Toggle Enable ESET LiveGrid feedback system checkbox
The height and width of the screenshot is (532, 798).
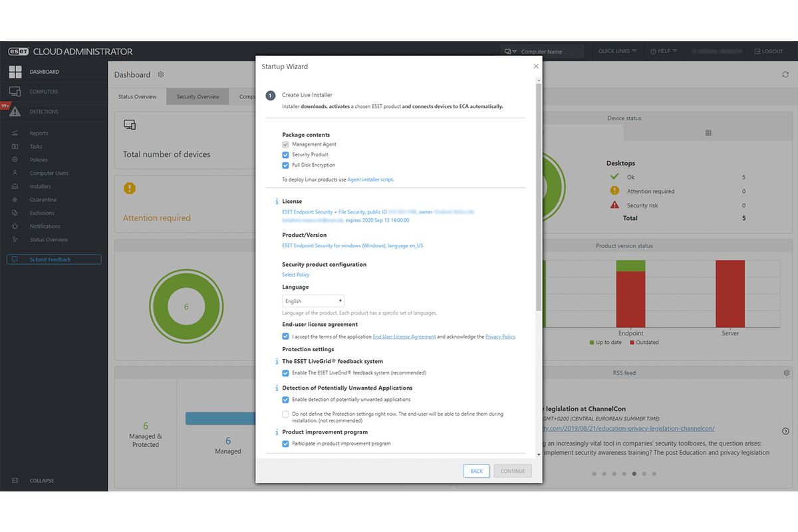(x=286, y=373)
